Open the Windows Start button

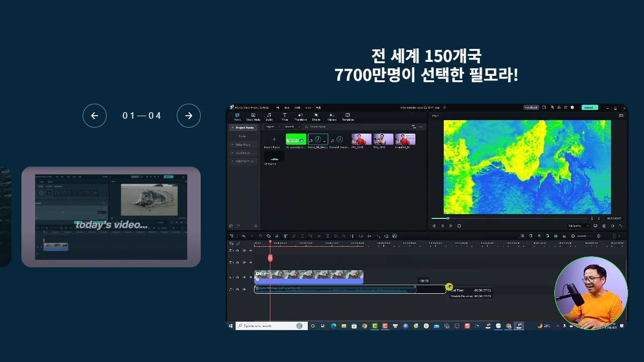(x=231, y=326)
